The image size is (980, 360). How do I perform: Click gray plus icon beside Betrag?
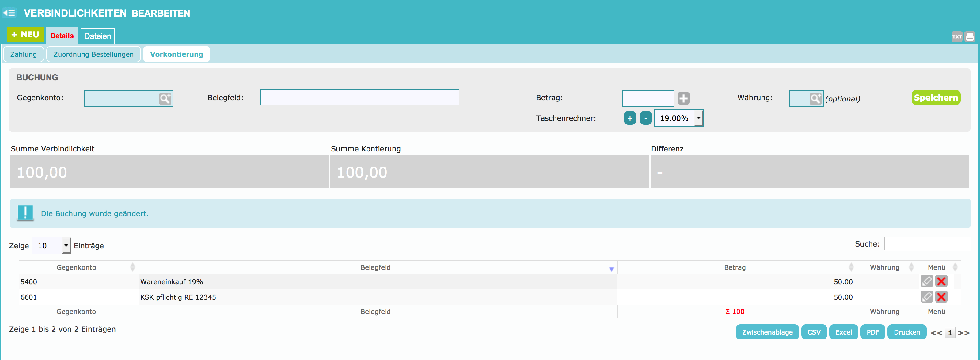click(x=683, y=98)
